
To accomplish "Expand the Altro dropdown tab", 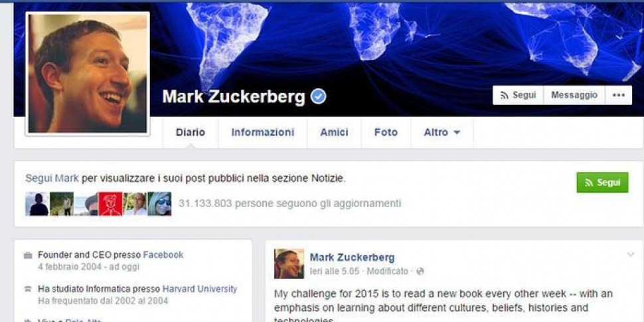I will pos(442,132).
